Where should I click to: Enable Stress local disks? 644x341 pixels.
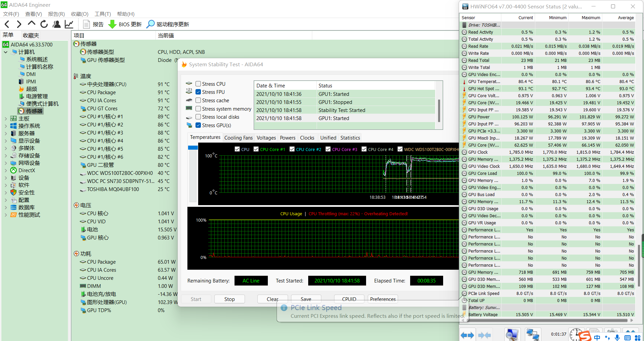pyautogui.click(x=198, y=117)
